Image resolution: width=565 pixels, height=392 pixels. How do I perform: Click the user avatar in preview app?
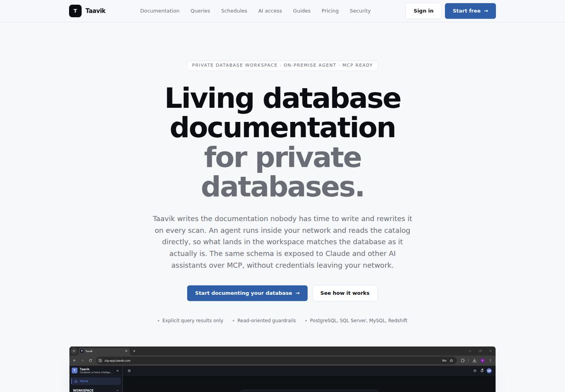pos(489,370)
